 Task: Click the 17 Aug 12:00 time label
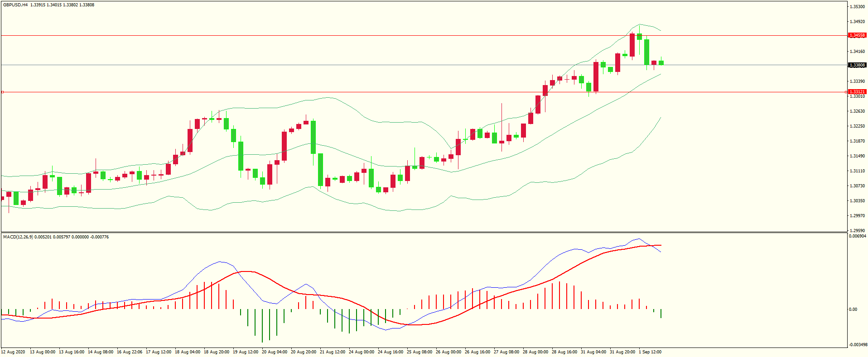click(x=159, y=352)
